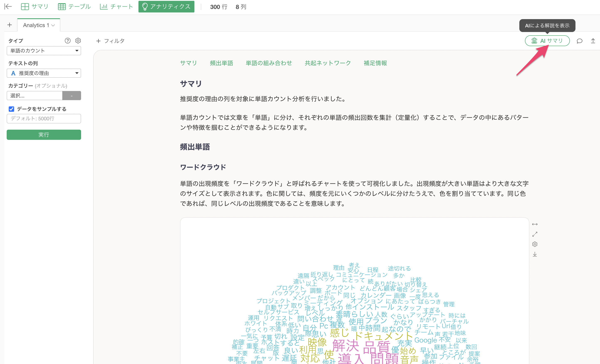
Task: Click the collapse sidebar arrow icon
Action: pos(8,7)
